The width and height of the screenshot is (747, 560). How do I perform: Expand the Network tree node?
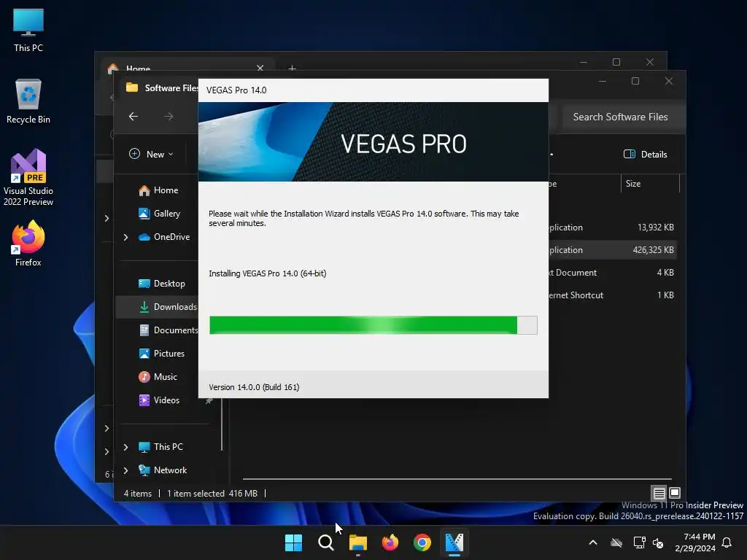(x=125, y=470)
